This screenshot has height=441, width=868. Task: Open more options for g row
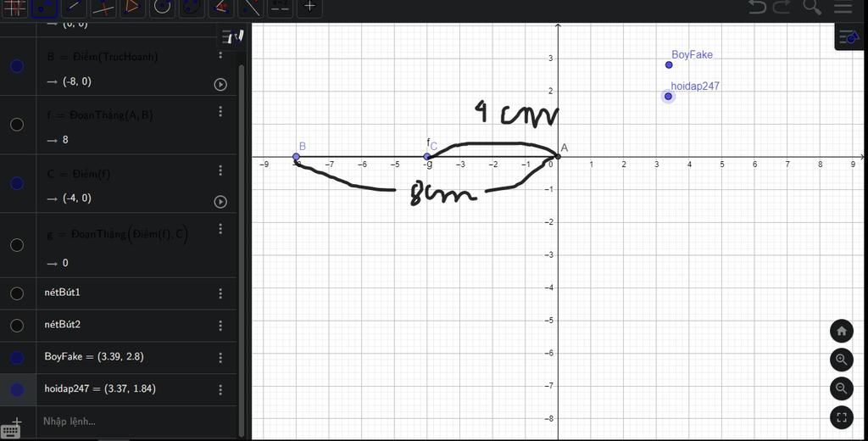(220, 229)
